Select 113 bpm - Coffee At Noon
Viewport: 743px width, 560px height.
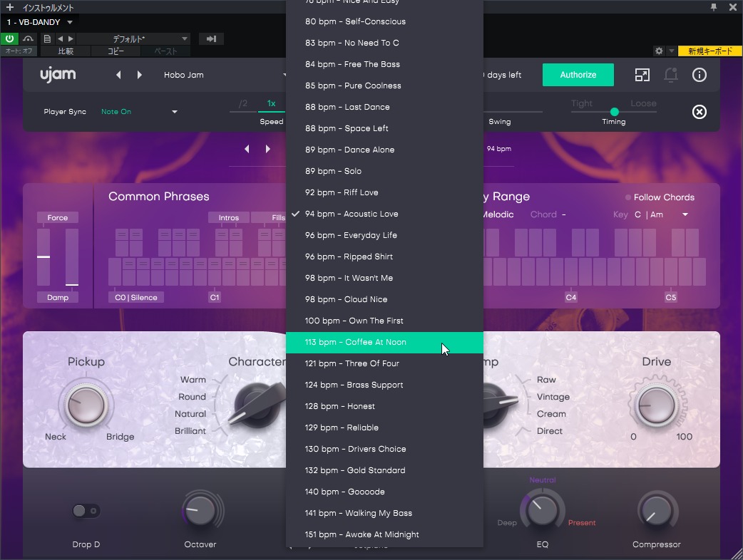pyautogui.click(x=384, y=342)
